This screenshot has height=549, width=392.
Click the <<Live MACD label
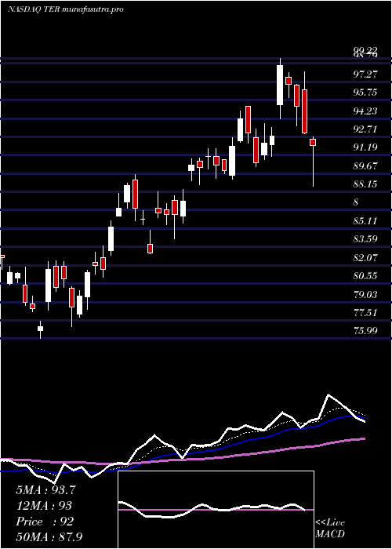(x=330, y=529)
